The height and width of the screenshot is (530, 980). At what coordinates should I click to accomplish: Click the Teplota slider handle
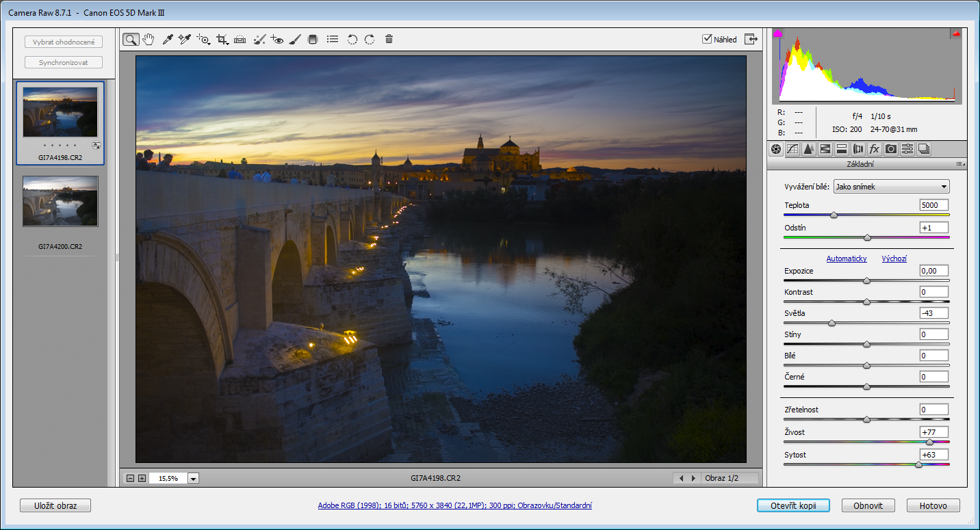(834, 215)
